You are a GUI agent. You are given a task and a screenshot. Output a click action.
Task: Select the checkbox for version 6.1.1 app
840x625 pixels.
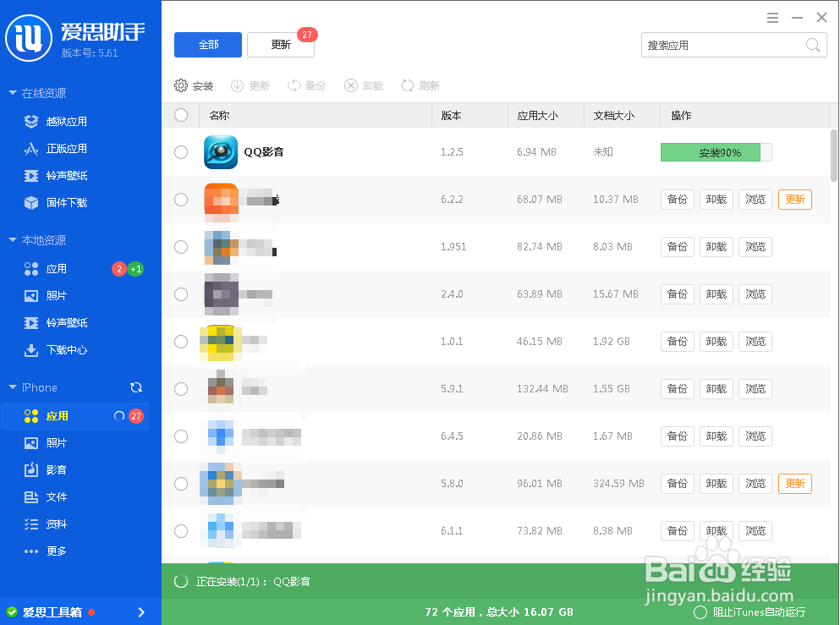point(181,531)
